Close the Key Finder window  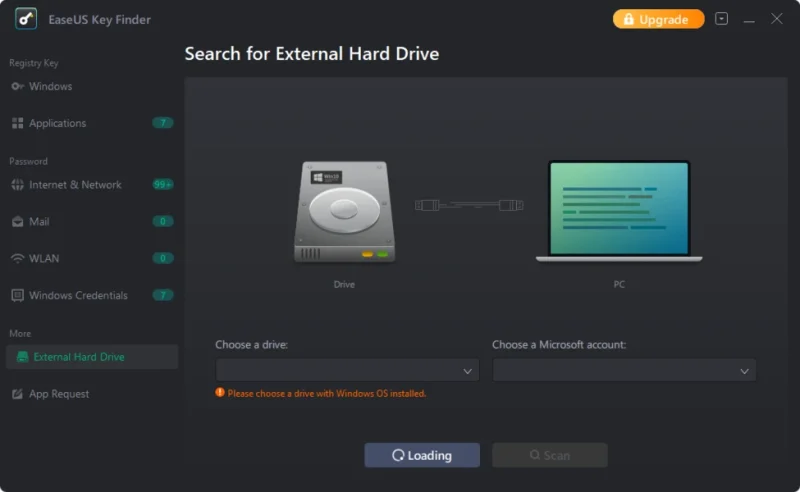click(x=777, y=19)
